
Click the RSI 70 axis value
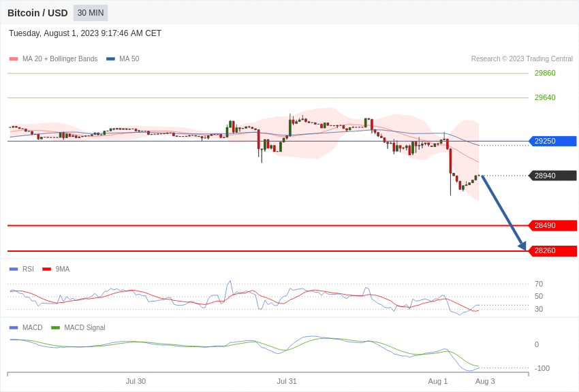coord(539,284)
